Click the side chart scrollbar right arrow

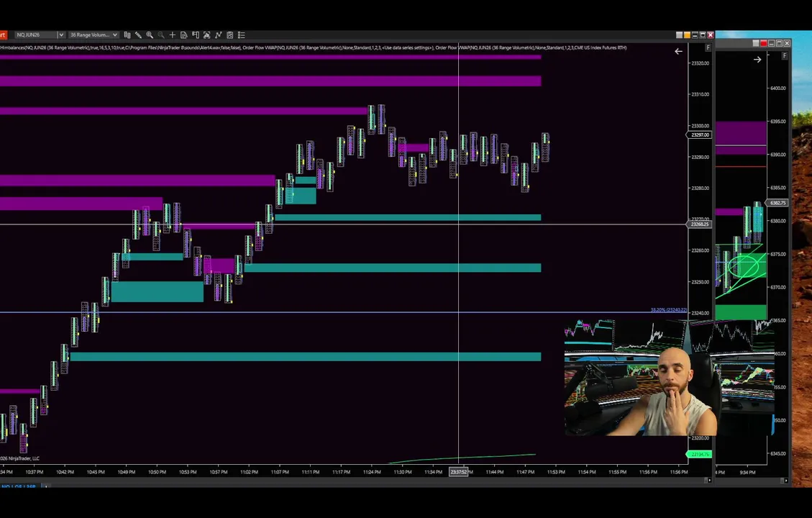point(785,481)
